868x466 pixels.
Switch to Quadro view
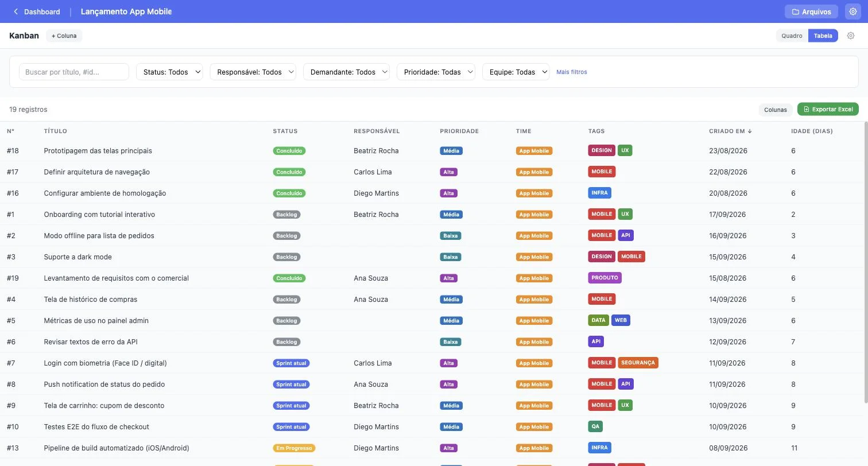pyautogui.click(x=792, y=36)
